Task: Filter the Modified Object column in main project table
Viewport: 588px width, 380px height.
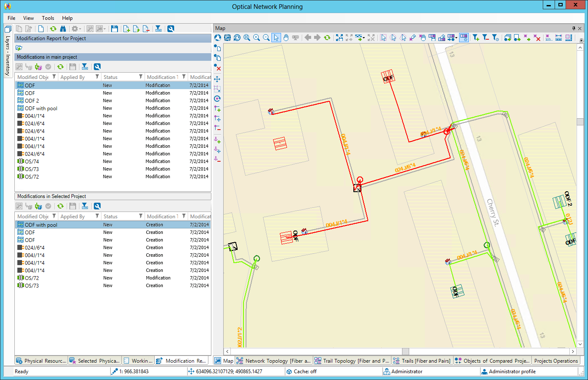Action: pyautogui.click(x=54, y=77)
